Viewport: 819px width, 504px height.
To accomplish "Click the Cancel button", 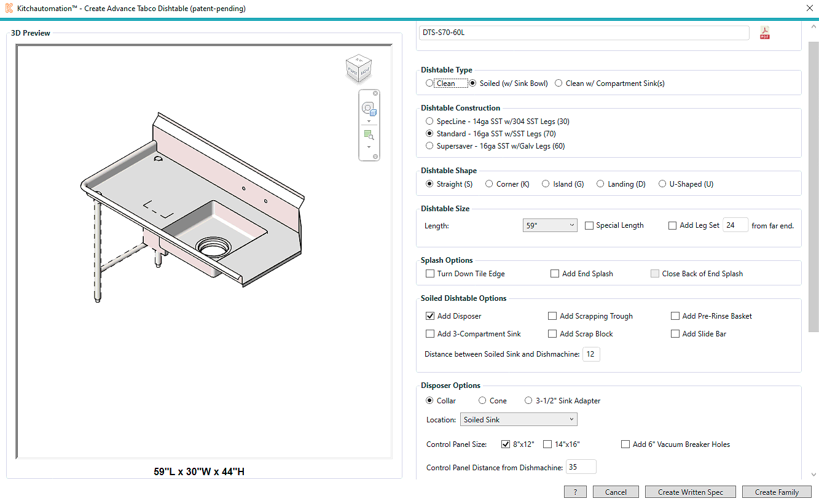I will coord(616,492).
